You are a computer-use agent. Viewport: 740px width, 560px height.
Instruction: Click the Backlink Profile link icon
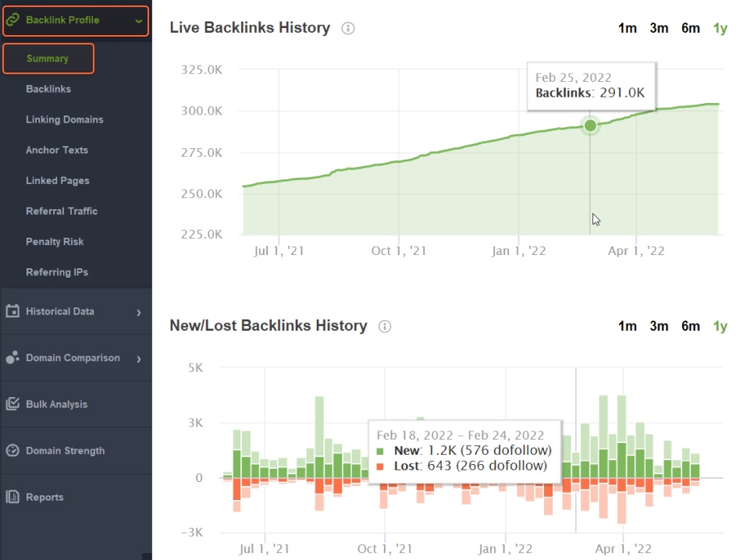pos(12,19)
